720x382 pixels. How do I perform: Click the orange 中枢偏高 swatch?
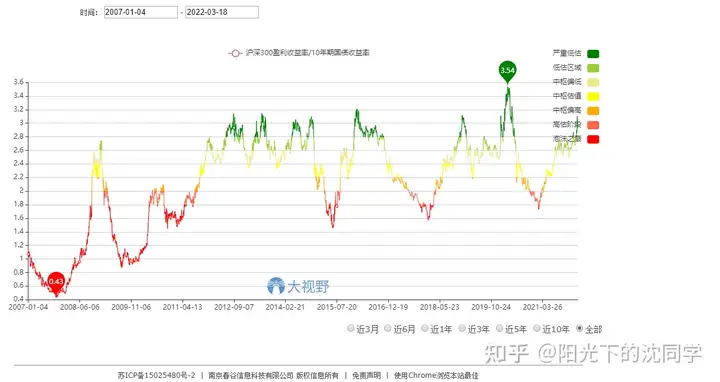pos(593,111)
